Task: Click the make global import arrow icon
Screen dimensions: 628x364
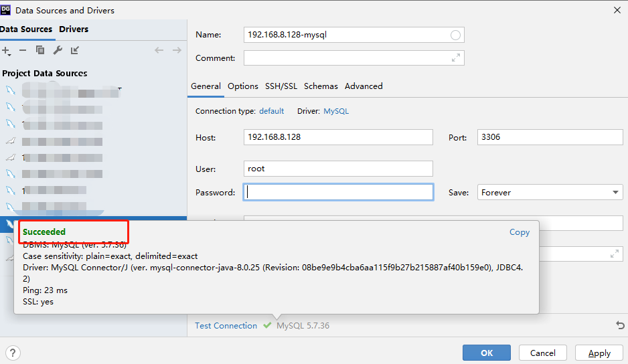Action: coord(75,50)
